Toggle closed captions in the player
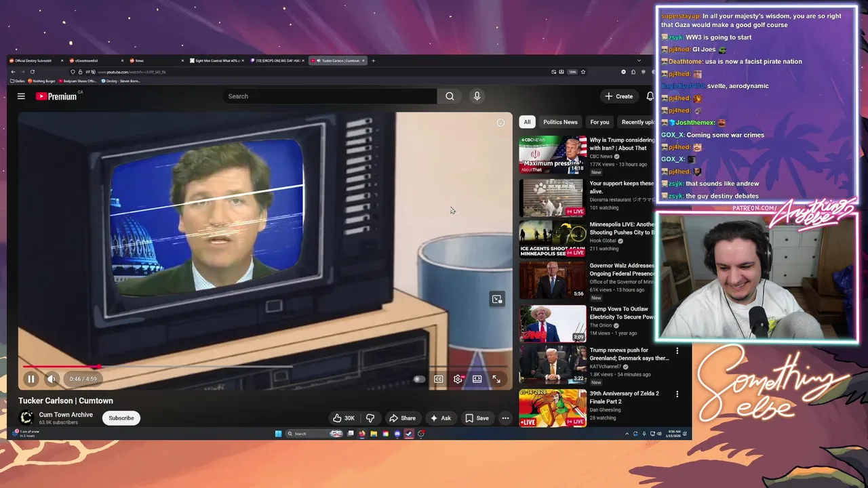The width and height of the screenshot is (868, 488). (439, 379)
